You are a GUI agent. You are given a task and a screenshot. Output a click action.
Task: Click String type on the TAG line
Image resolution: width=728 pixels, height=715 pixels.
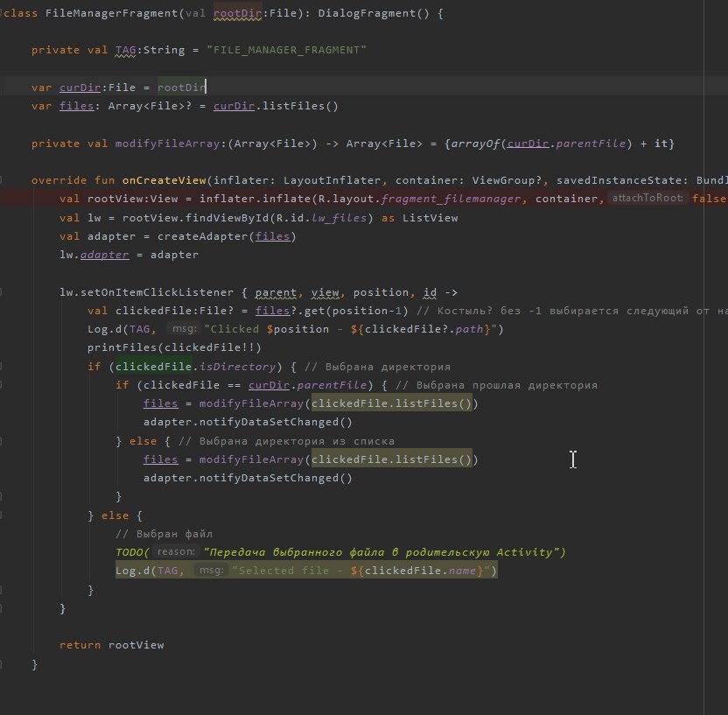point(164,50)
